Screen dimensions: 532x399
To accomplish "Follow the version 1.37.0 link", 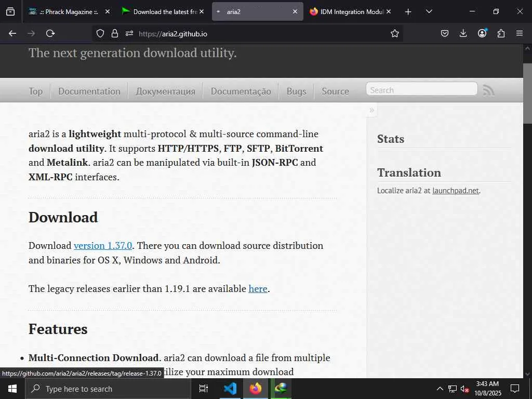I will [103, 245].
